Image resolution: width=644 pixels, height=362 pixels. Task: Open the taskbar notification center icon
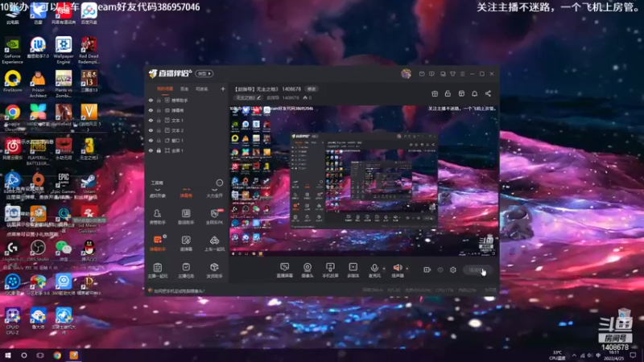(x=633, y=356)
